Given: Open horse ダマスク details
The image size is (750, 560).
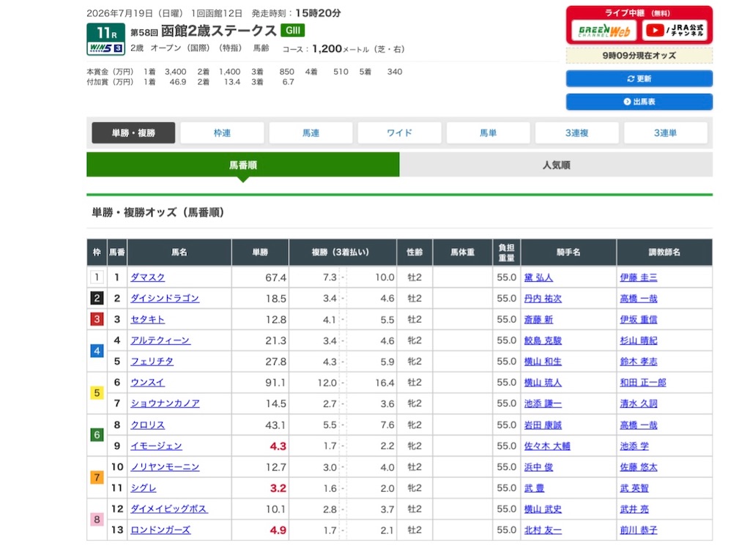Looking at the screenshot, I should pos(148,277).
